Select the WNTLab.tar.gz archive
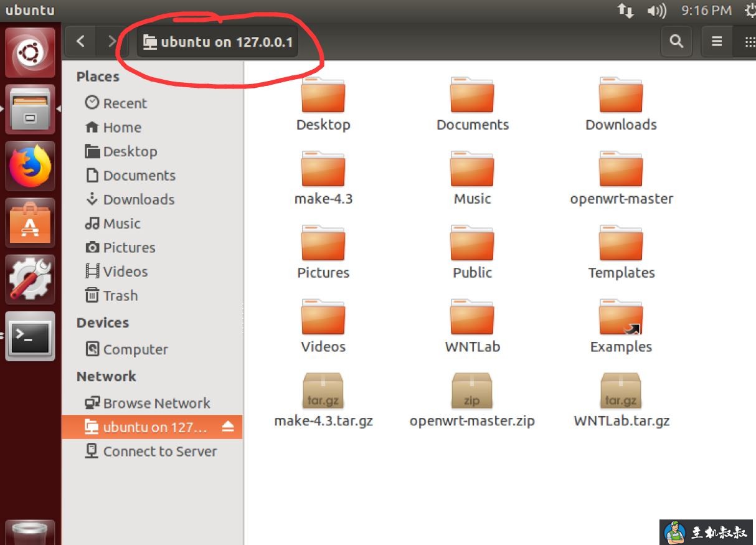 tap(621, 391)
